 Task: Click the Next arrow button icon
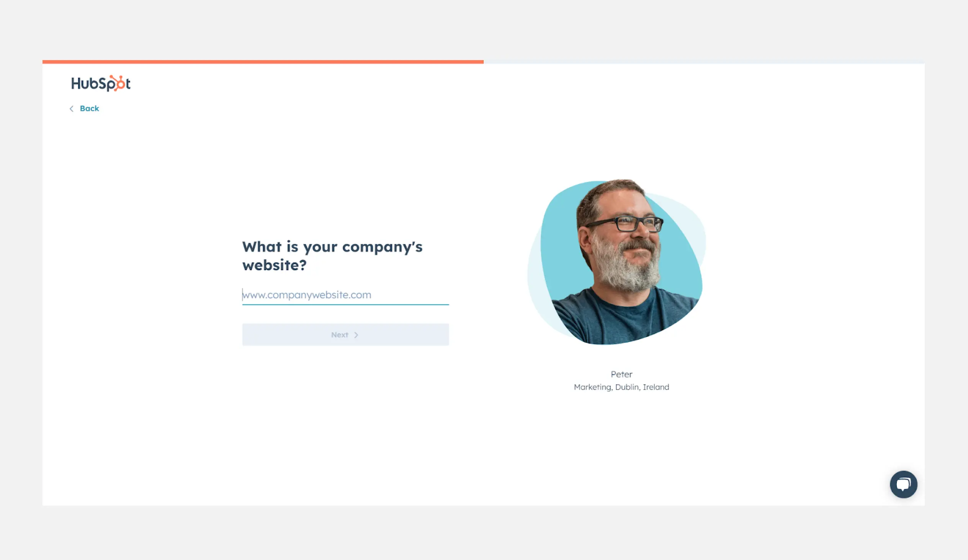356,335
